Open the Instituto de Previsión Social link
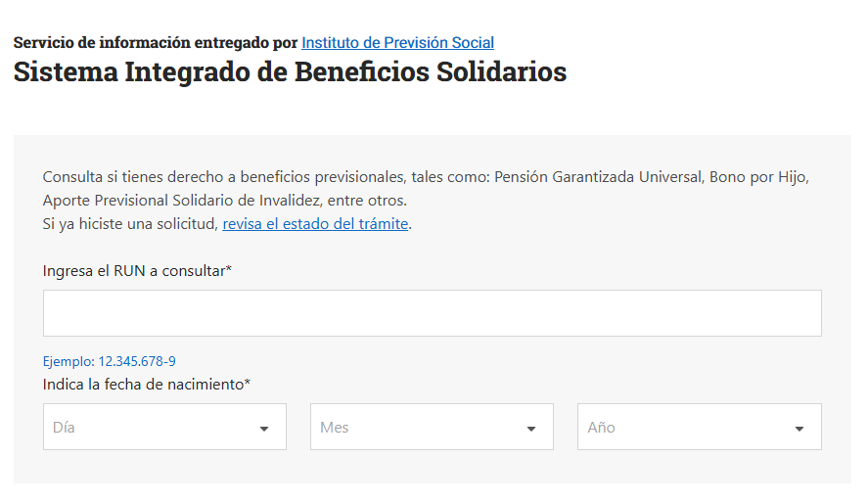867x504 pixels. tap(397, 43)
